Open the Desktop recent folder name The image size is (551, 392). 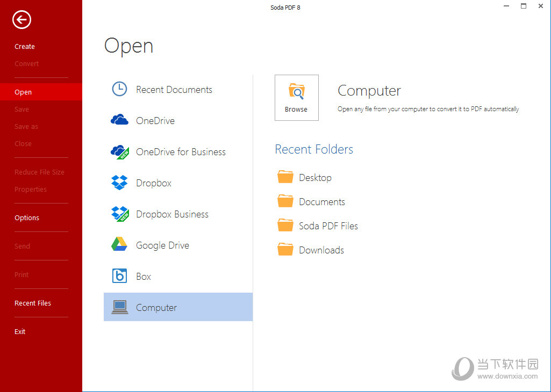click(315, 178)
